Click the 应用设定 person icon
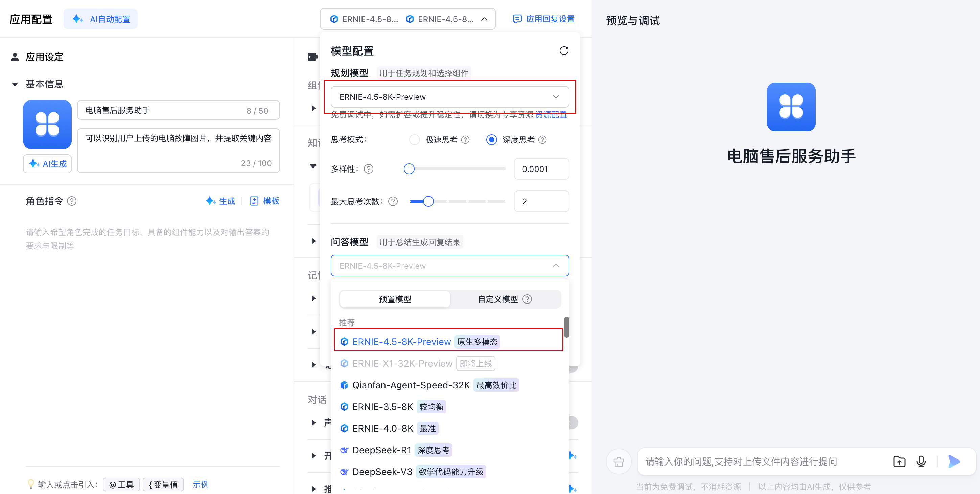 click(x=15, y=57)
